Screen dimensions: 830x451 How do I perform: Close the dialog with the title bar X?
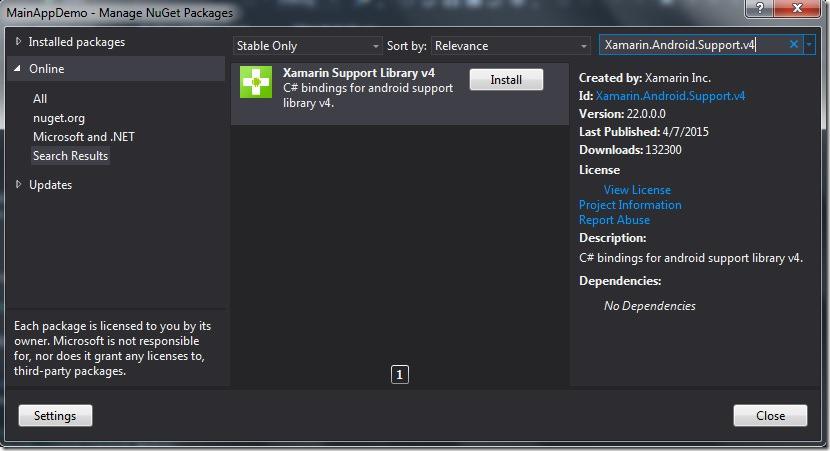pos(797,8)
